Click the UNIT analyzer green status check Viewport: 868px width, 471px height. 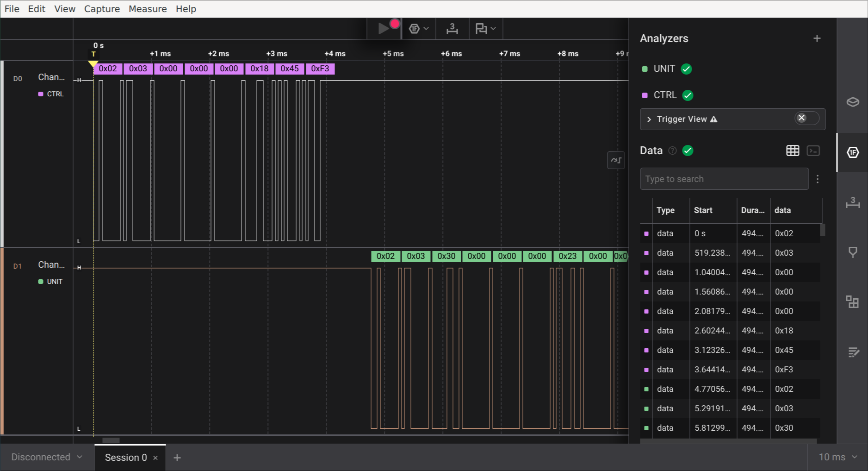click(686, 69)
